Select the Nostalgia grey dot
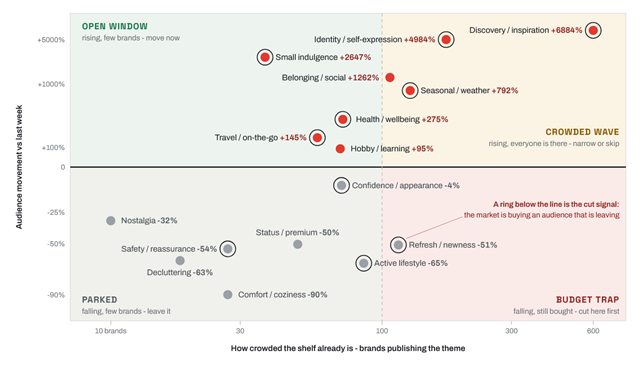 [111, 220]
